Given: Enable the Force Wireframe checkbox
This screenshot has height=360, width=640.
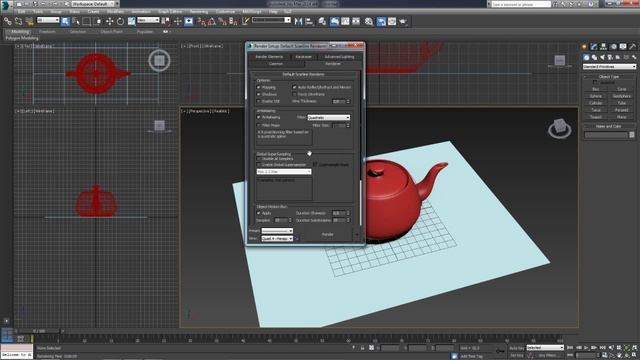Looking at the screenshot, I should [294, 94].
